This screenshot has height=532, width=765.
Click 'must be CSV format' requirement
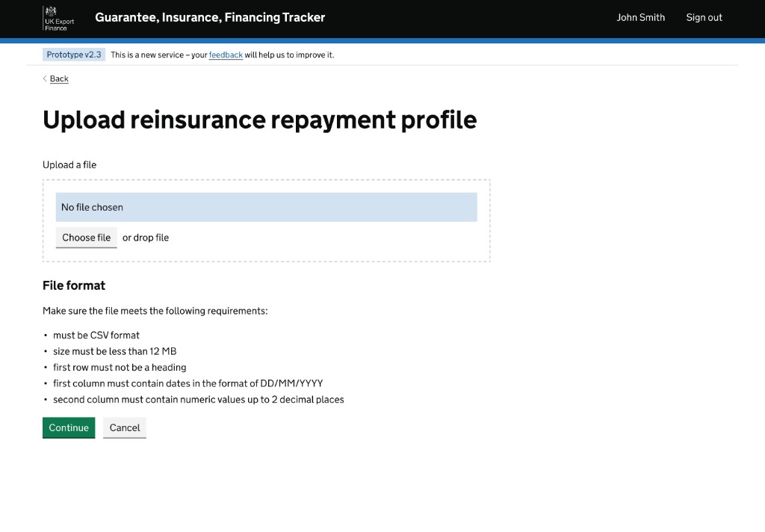click(96, 335)
